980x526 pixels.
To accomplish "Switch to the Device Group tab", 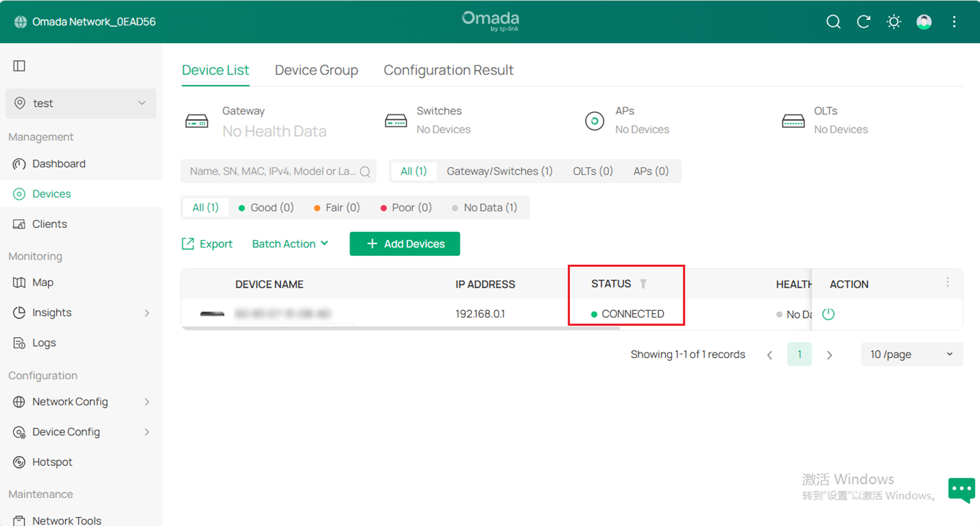I will coord(316,70).
